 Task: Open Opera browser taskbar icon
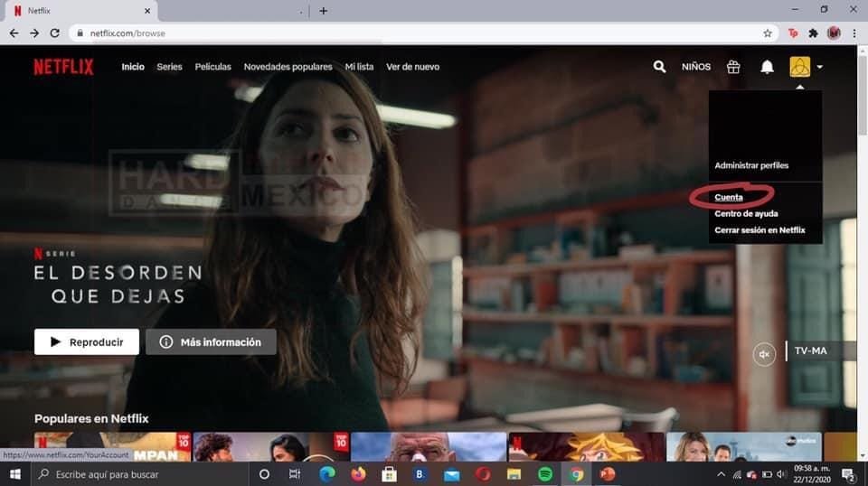(x=483, y=474)
